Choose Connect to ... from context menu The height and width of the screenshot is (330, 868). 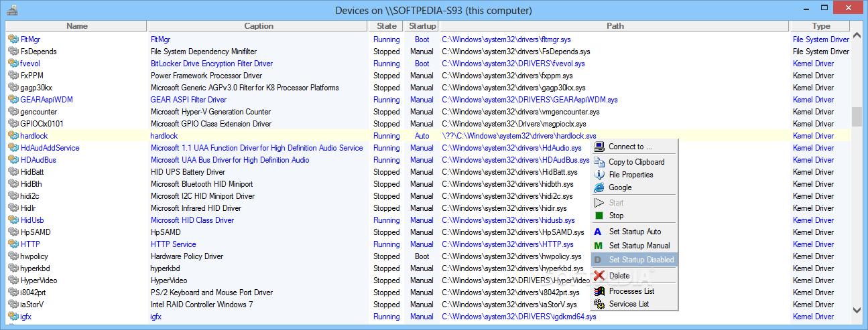[634, 147]
